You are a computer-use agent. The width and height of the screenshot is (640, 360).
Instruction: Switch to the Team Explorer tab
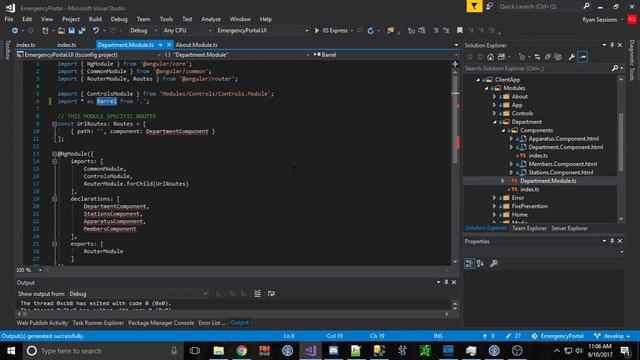point(529,229)
